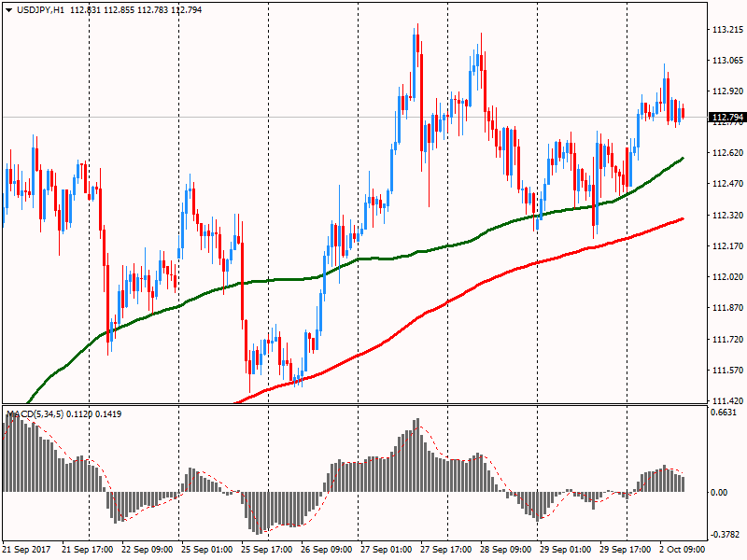Select the 28 Sep 09:00 time label
The height and width of the screenshot is (560, 747).
pos(505,550)
